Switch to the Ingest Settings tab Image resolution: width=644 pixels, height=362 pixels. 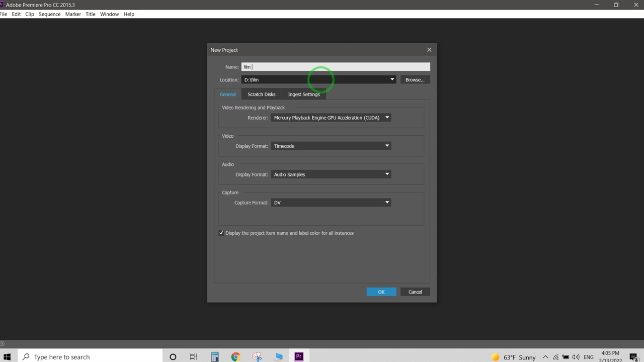coord(303,95)
